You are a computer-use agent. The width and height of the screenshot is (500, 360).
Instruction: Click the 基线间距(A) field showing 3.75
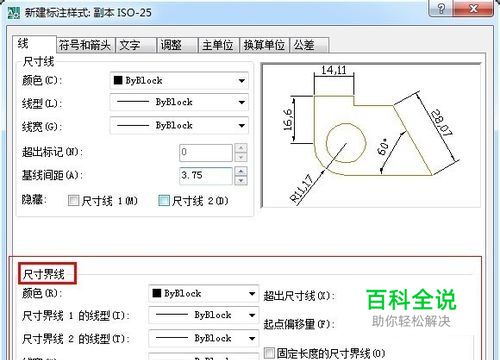(x=206, y=175)
